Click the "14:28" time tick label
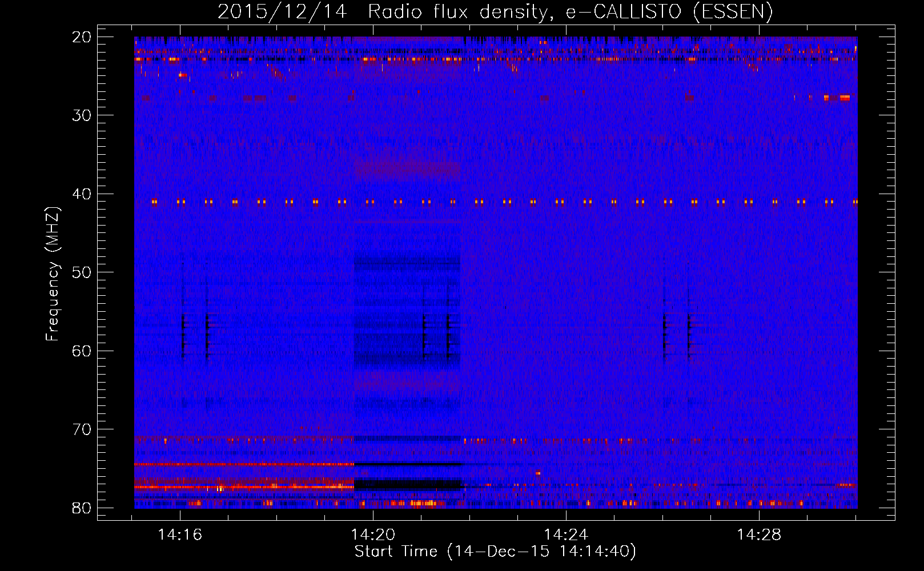The height and width of the screenshot is (571, 924). [x=759, y=535]
